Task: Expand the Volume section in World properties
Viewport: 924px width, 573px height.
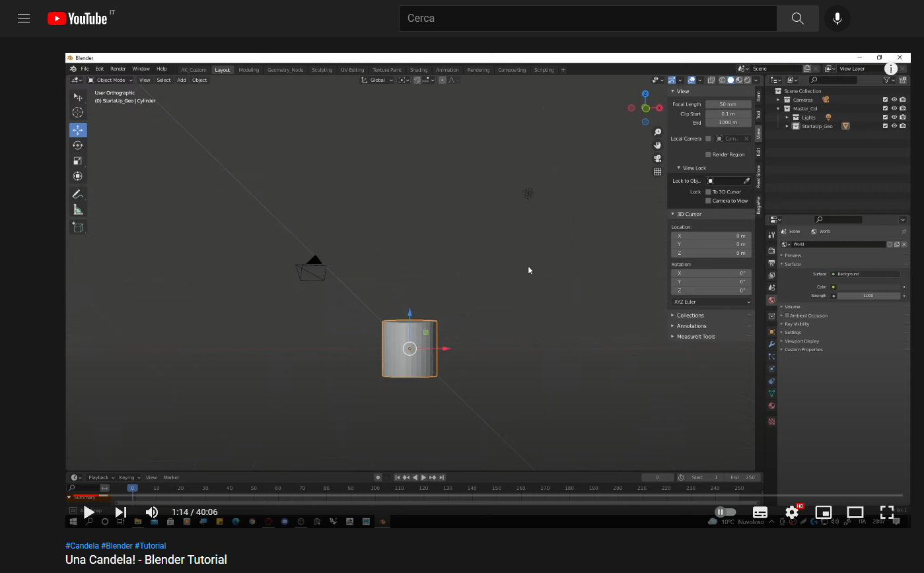Action: coord(782,307)
